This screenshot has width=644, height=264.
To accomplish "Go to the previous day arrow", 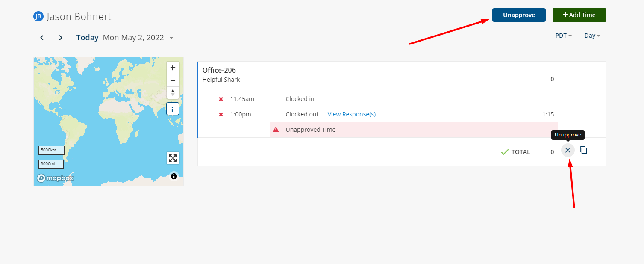I will coord(42,38).
